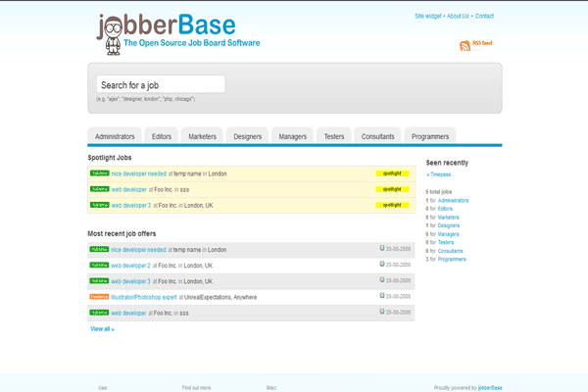The height and width of the screenshot is (392, 588).
Task: Open the Site widget link
Action: click(427, 17)
